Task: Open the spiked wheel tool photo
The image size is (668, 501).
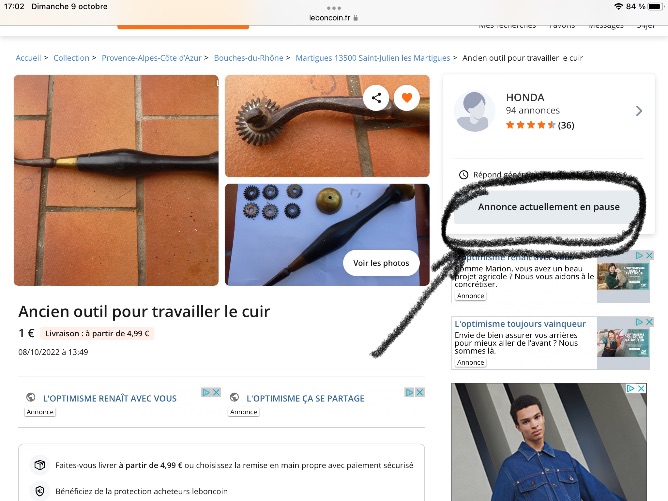Action: point(327,126)
